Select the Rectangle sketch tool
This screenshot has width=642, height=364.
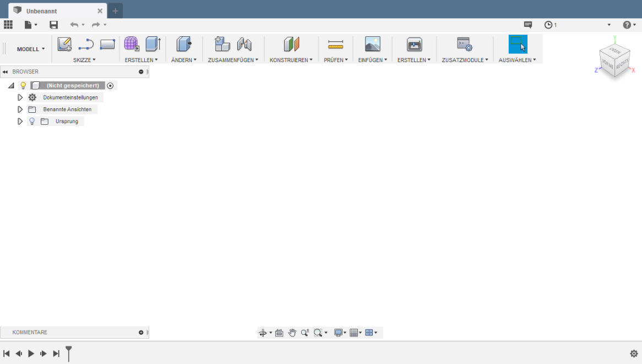pyautogui.click(x=107, y=44)
